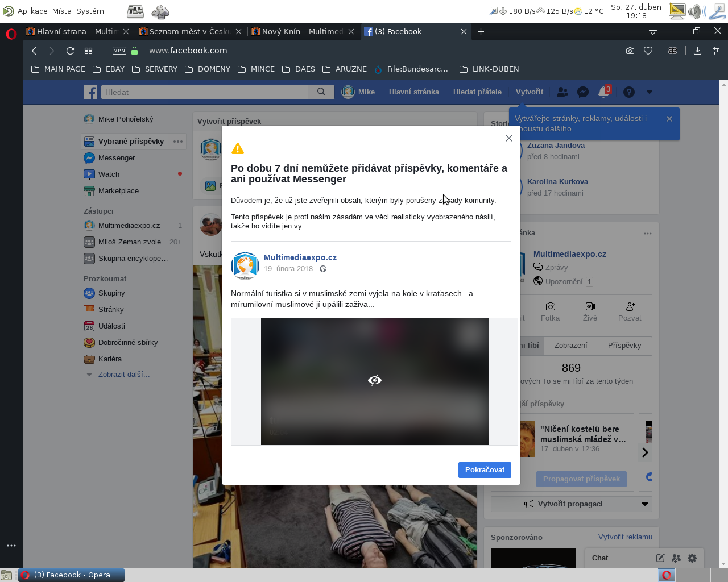Reload the page in Opera

pyautogui.click(x=70, y=51)
